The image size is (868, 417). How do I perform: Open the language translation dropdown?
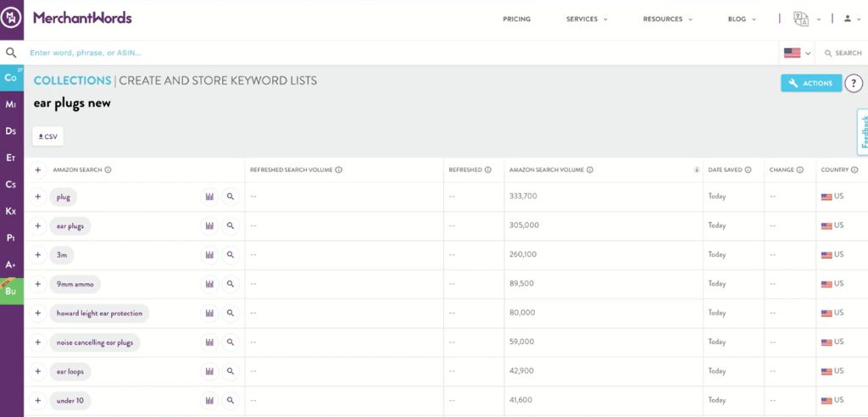807,19
